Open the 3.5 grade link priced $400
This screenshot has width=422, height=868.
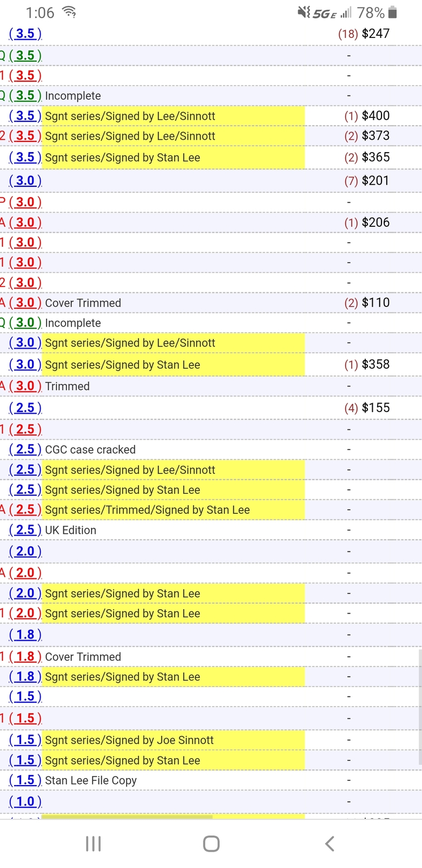25,116
